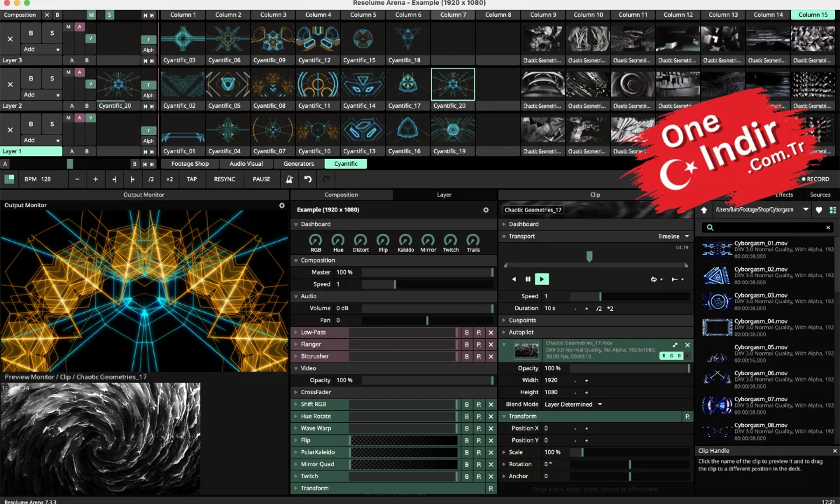
Task: Click the PAUSE button in BPM bar
Action: tap(262, 179)
